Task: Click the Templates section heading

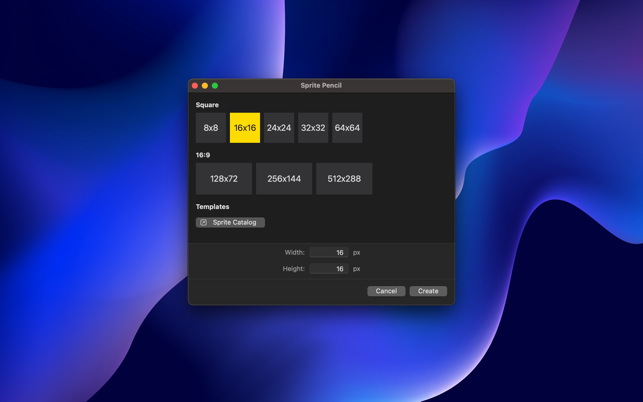Action: tap(212, 207)
